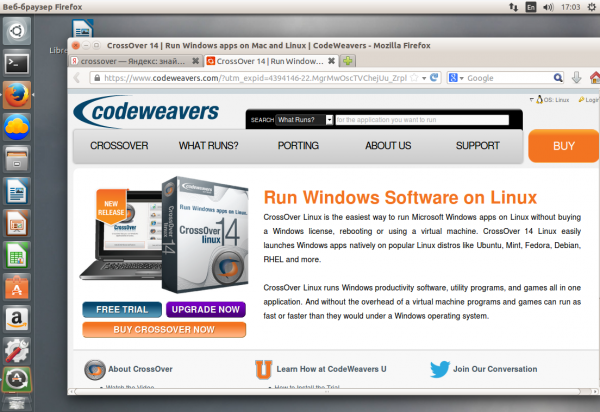The image size is (600, 412).
Task: Click the padlock site identity icon
Action: click(97, 78)
